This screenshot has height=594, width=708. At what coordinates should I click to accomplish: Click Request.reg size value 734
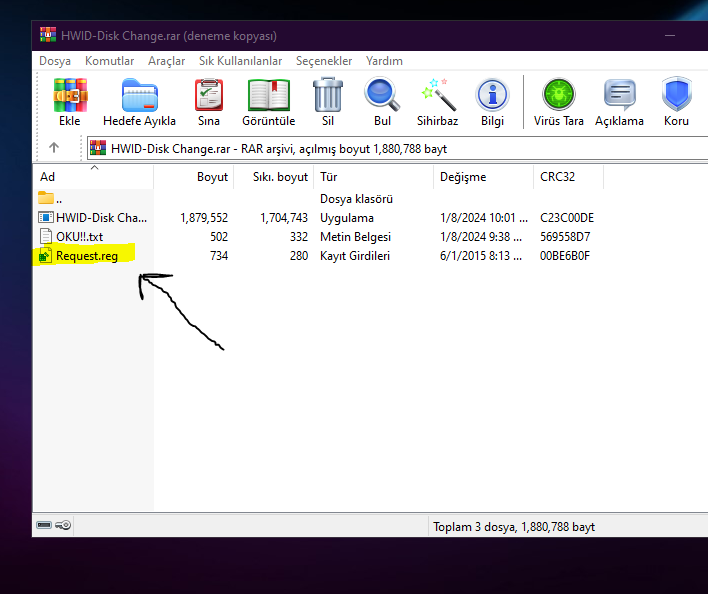coord(219,256)
